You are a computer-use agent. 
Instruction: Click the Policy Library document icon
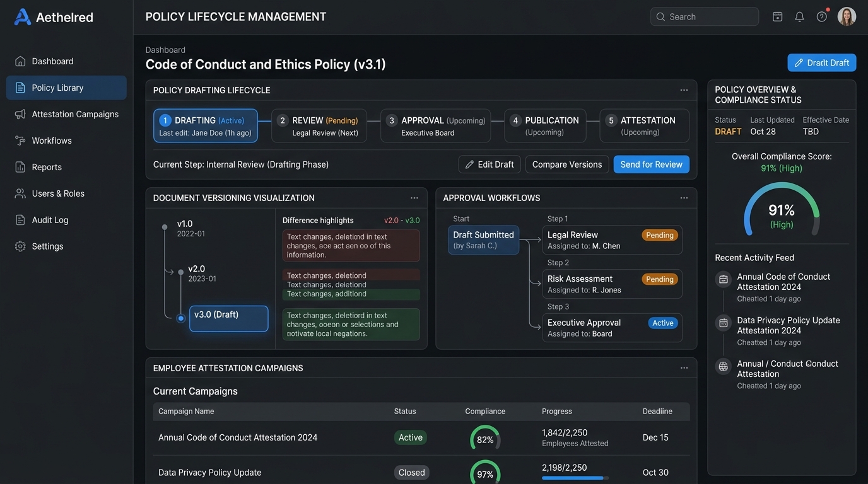tap(20, 88)
